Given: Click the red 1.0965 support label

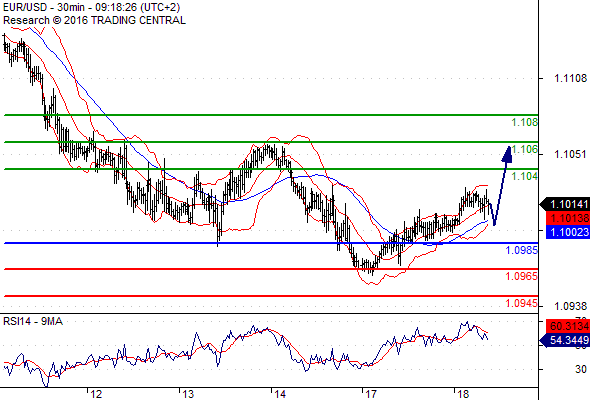Looking at the screenshot, I should coord(522,276).
